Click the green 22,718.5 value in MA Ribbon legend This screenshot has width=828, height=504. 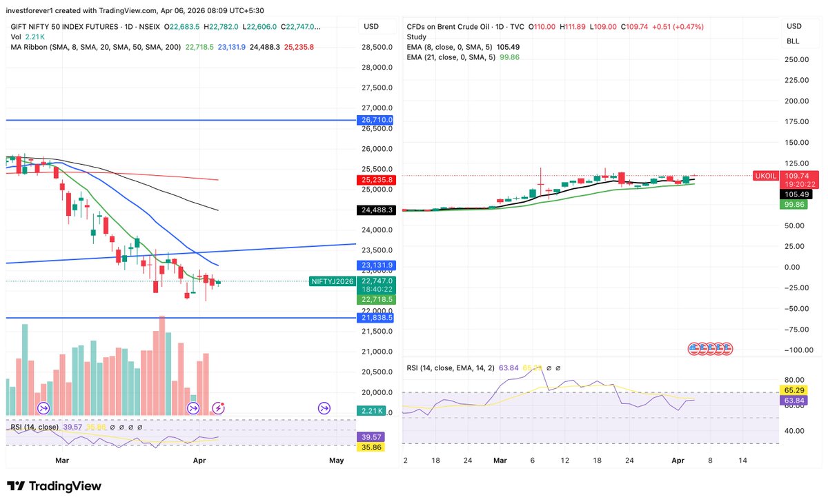tap(198, 47)
